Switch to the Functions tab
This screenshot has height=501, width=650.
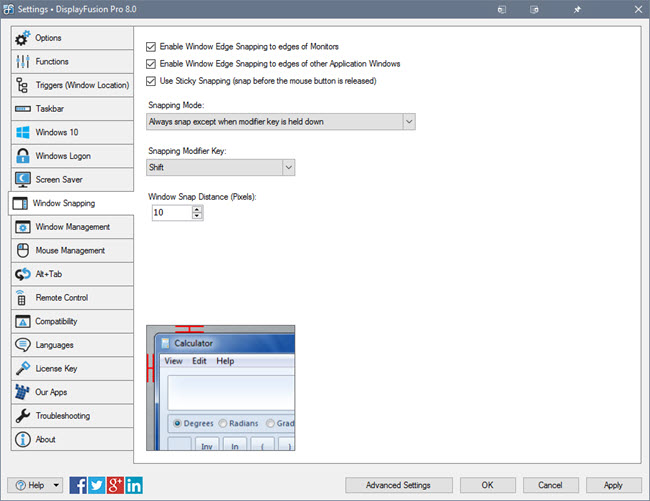[x=72, y=61]
